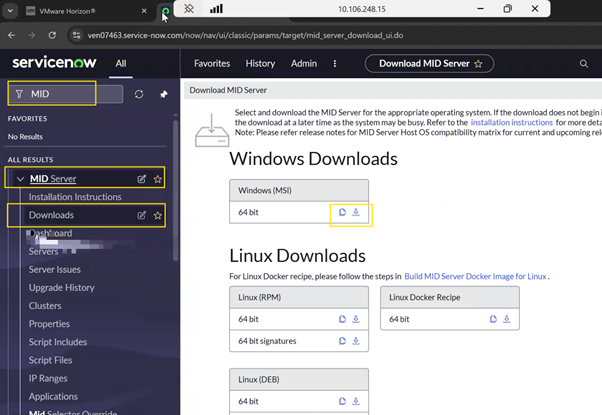Copy link for Windows MSI 64 bit
The height and width of the screenshot is (415, 602).
342,212
